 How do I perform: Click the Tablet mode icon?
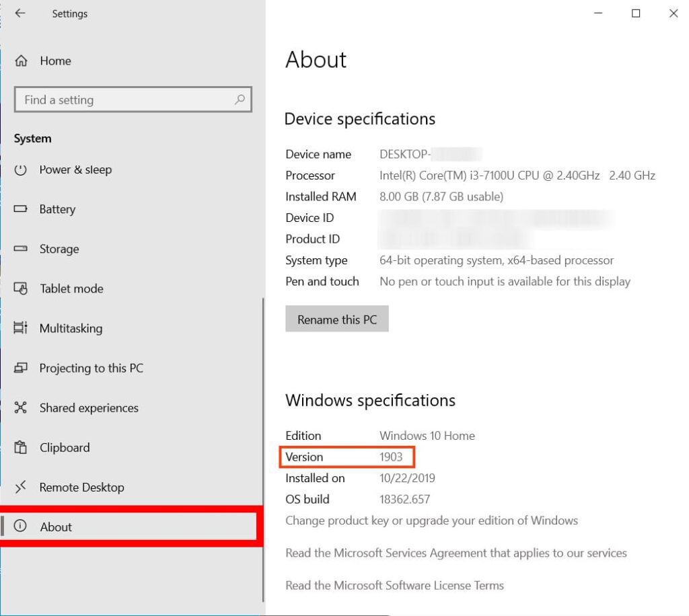tap(21, 288)
